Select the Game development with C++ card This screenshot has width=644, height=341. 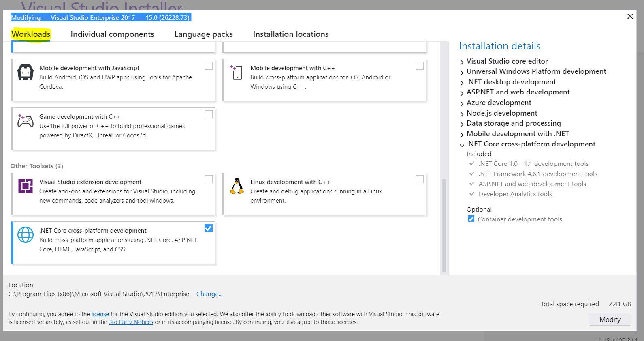click(x=113, y=129)
